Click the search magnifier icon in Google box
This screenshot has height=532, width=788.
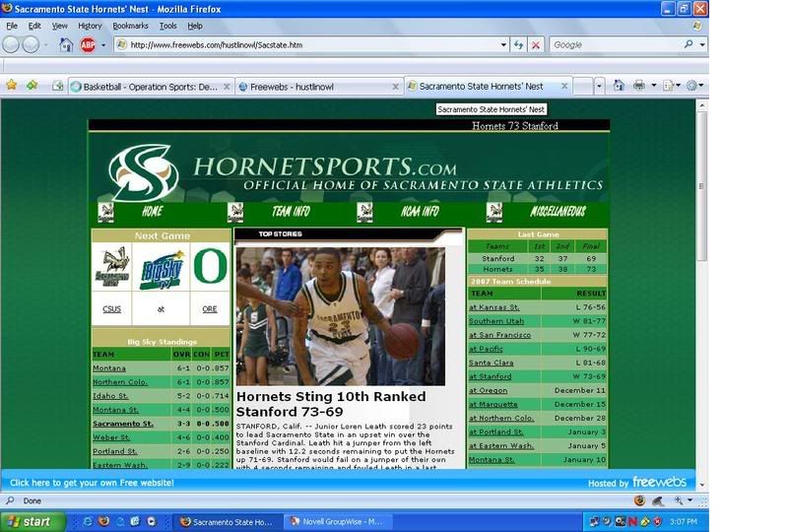[689, 44]
